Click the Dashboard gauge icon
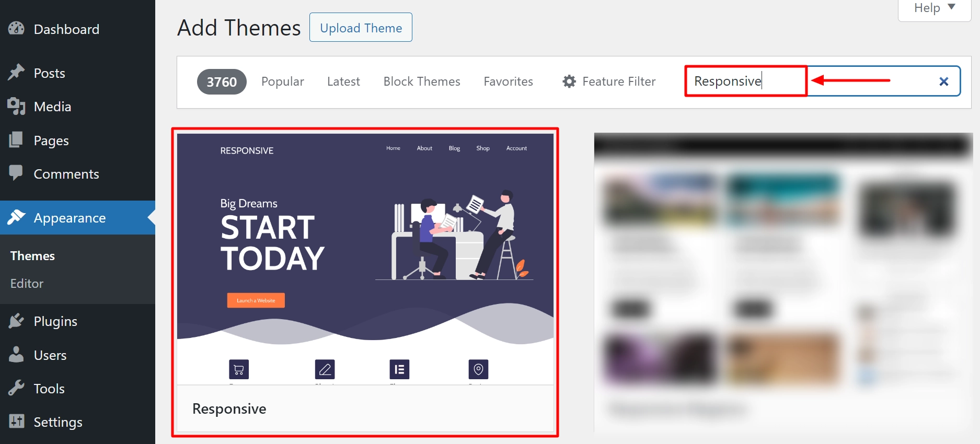This screenshot has height=444, width=980. click(16, 28)
